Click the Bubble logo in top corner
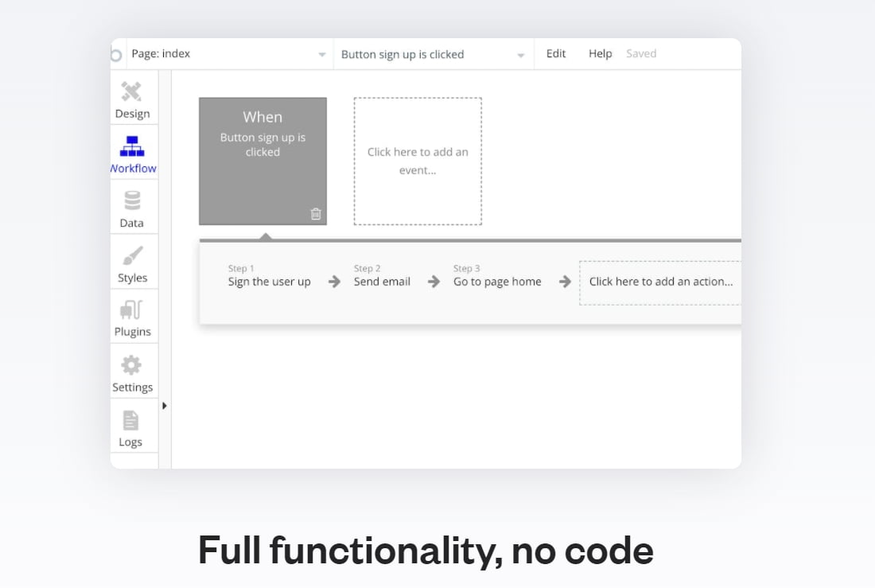The height and width of the screenshot is (588, 875). [x=115, y=55]
